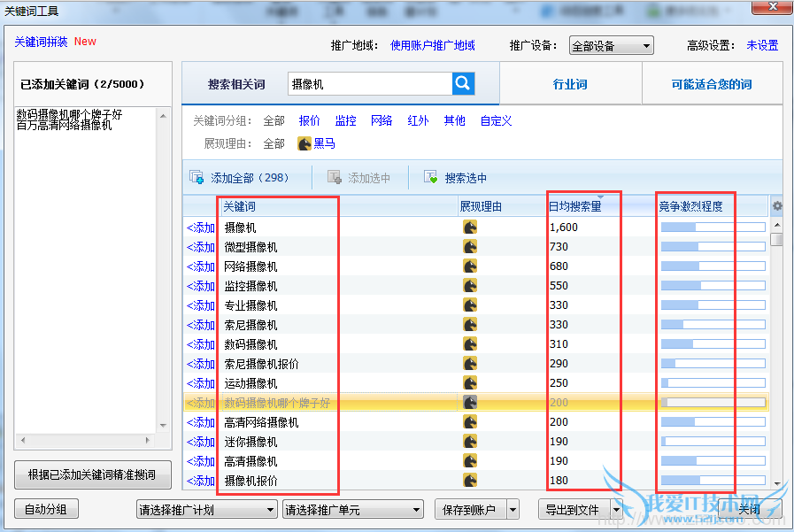This screenshot has height=532, width=794.
Task: Expand the 请选择推广计划 dropdown
Action: tap(206, 510)
